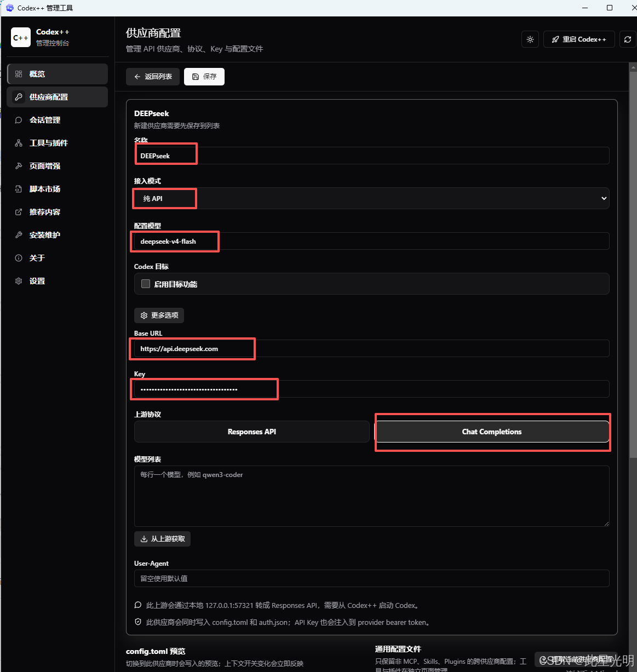
Task: Click the 通用配置文件 heading
Action: 398,649
